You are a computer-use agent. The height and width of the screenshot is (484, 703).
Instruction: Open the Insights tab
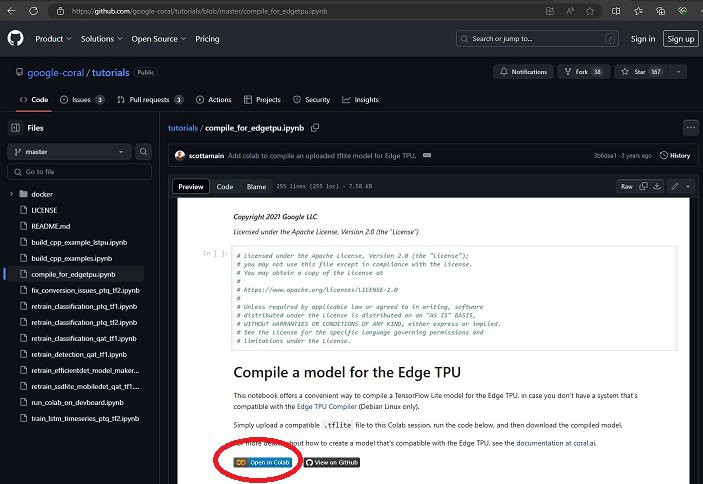[x=360, y=99]
